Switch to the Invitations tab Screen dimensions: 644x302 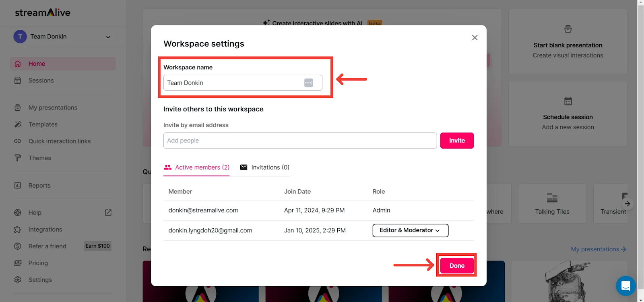point(265,168)
